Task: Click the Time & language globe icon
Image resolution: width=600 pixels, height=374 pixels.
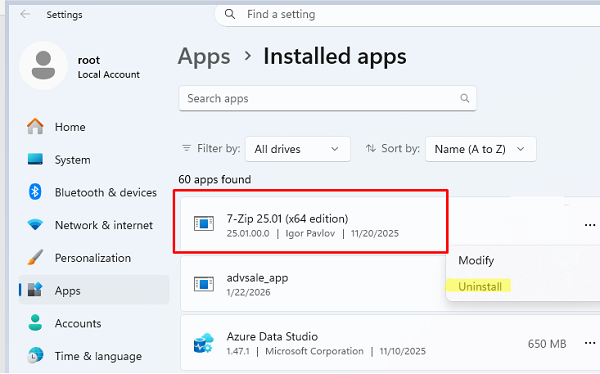Action: coord(35,356)
